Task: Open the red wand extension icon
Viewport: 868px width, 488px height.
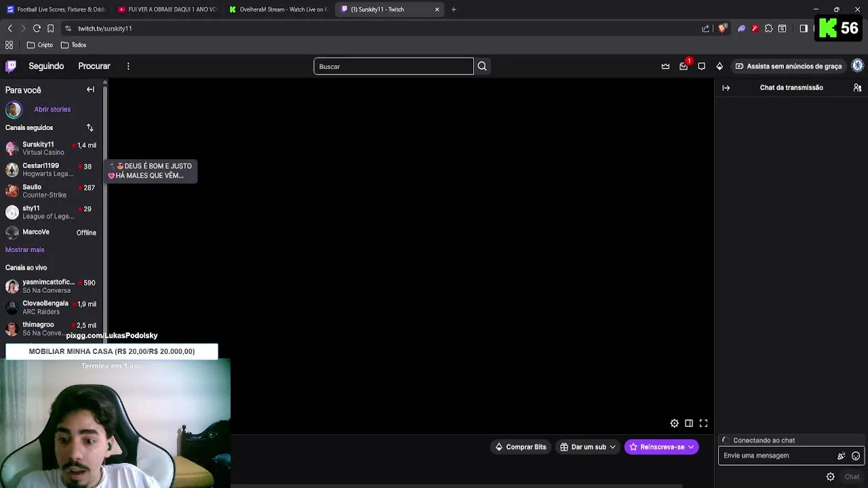Action: [x=755, y=28]
